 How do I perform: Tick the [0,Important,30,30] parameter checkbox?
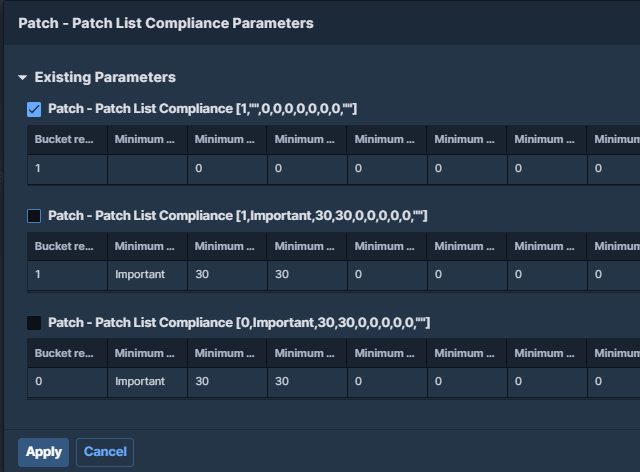pos(34,323)
